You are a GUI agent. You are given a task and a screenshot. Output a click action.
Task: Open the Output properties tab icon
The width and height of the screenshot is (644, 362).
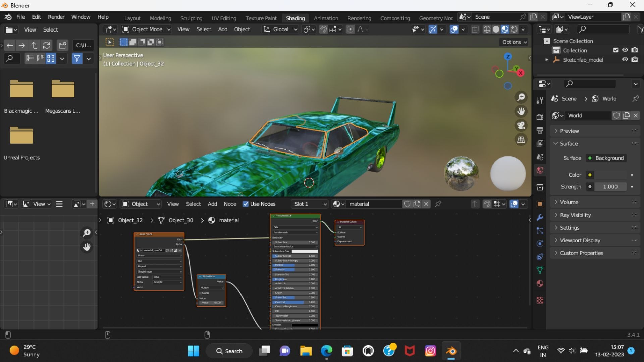(x=540, y=130)
